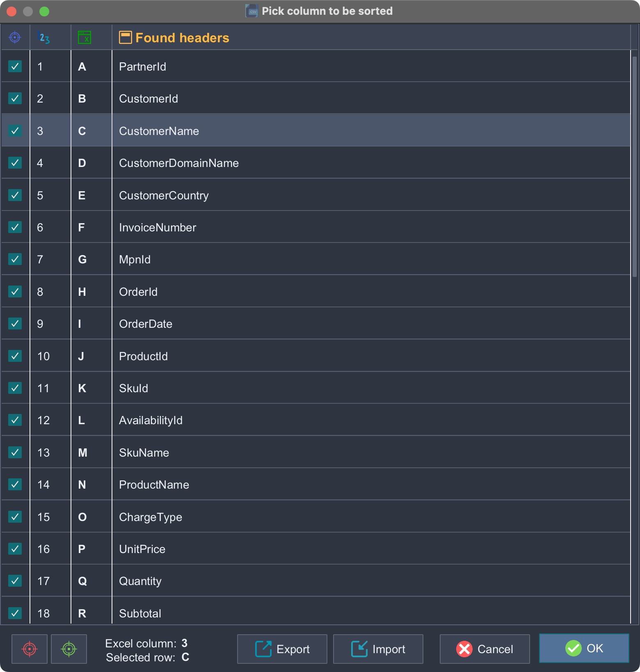640x672 pixels.
Task: Toggle the CustomerName row checkbox
Action: [x=15, y=131]
